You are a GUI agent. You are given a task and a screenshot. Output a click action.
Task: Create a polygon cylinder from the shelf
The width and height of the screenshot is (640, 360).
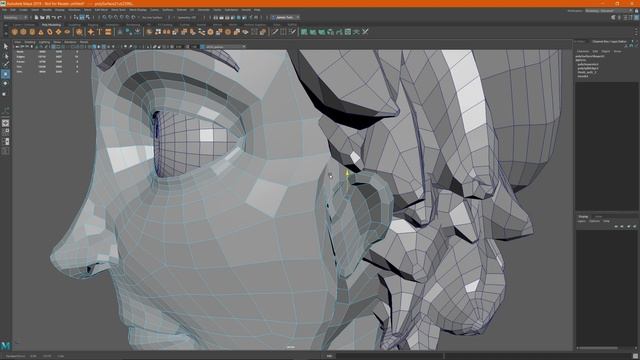32,31
